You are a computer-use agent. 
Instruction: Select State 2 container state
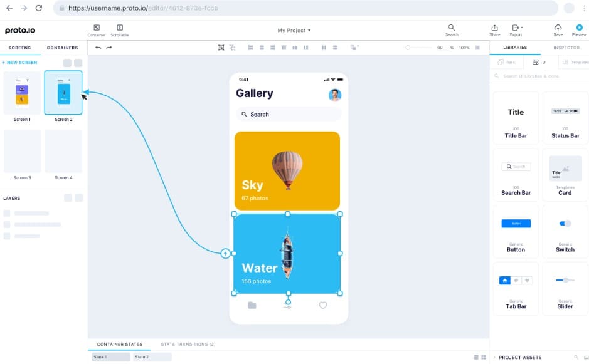coord(152,357)
